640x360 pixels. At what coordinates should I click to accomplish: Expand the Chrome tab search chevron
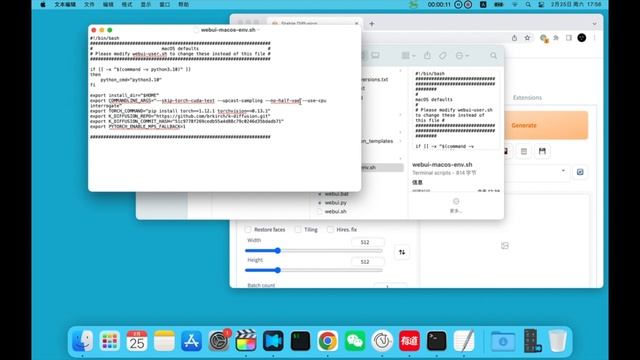[x=594, y=24]
